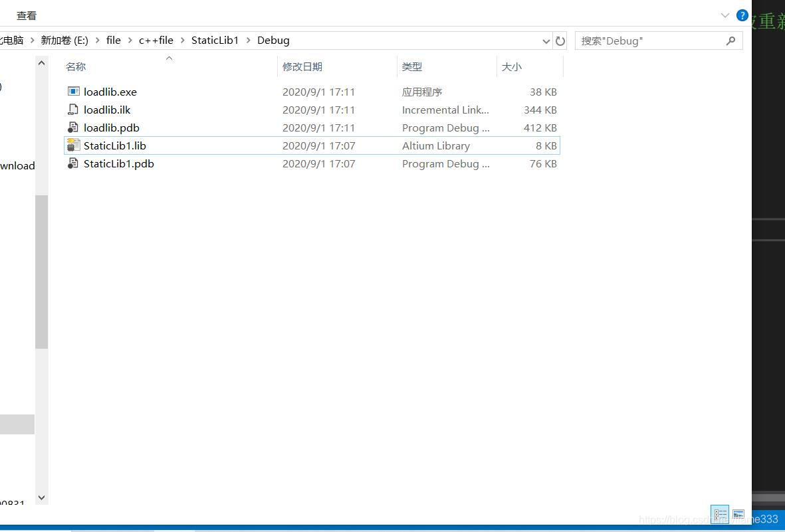This screenshot has width=785, height=532.
Task: Open Explorer help with the question mark icon
Action: [x=742, y=15]
